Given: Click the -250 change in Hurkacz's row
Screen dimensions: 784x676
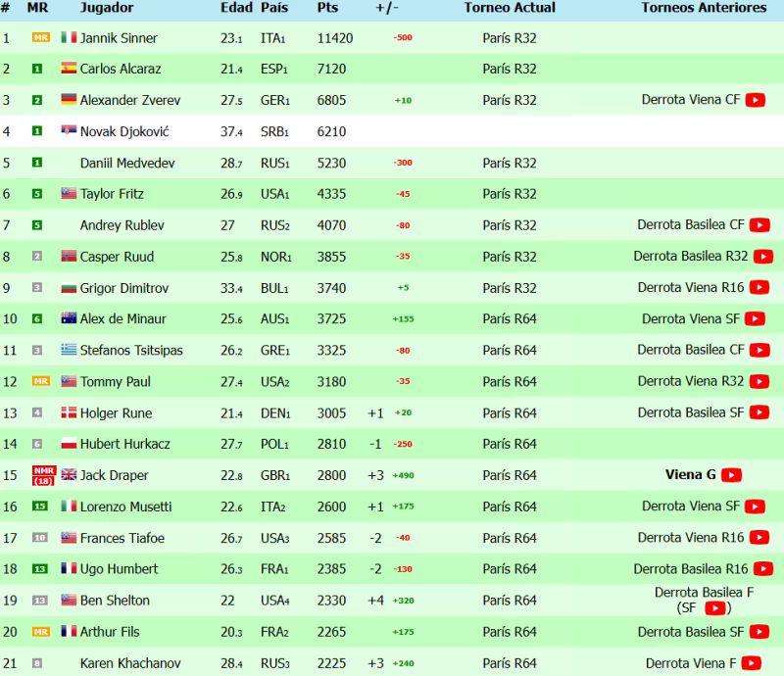Looking at the screenshot, I should pos(403,444).
